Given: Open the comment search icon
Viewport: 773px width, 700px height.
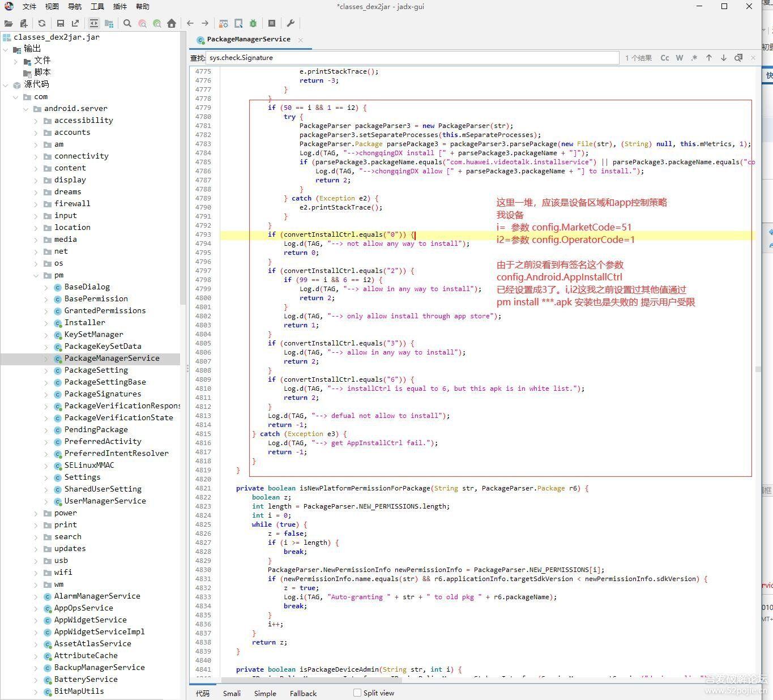Looking at the screenshot, I should [x=157, y=23].
